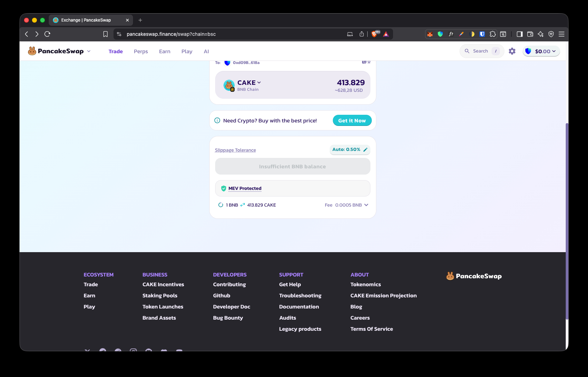Edit slippage tolerance with pencil icon
The width and height of the screenshot is (588, 377).
(x=365, y=150)
